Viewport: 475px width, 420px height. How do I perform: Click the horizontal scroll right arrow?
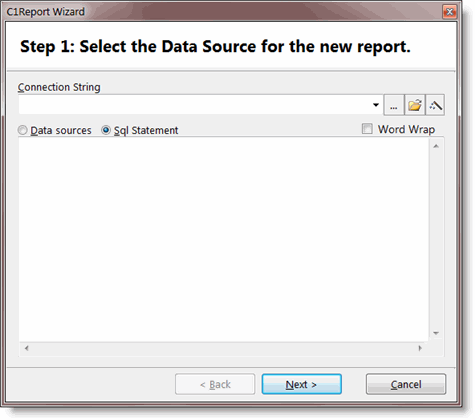[420, 348]
